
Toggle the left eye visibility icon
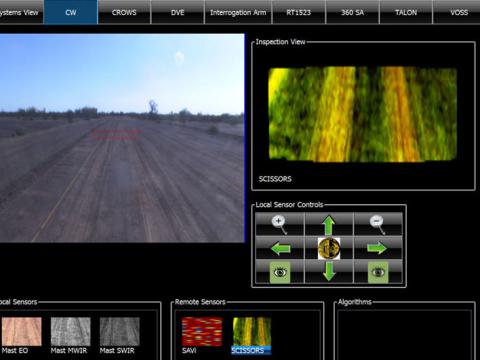click(280, 272)
